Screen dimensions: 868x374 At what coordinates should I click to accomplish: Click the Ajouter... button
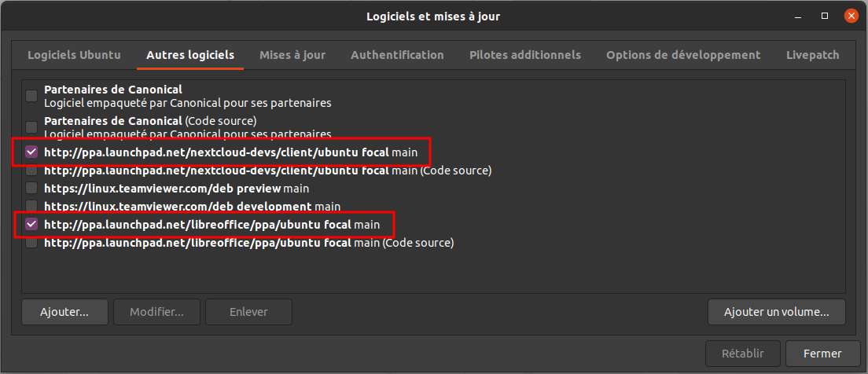click(x=64, y=312)
